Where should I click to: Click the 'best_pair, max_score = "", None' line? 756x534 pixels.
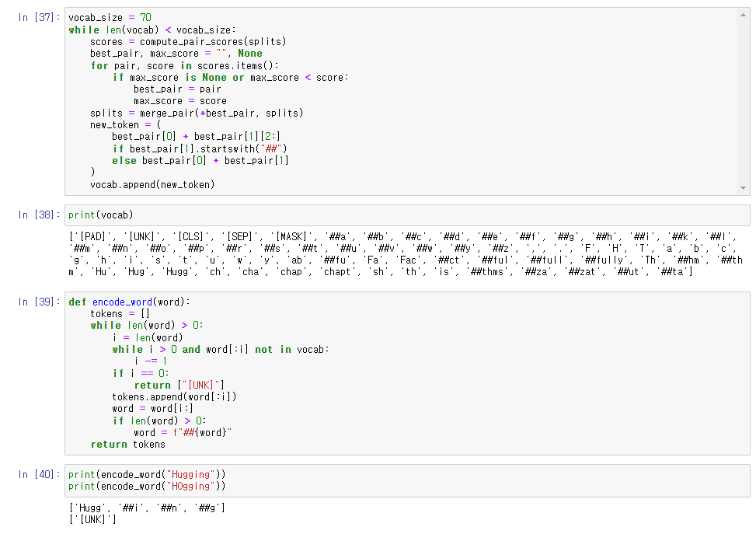pos(176,54)
